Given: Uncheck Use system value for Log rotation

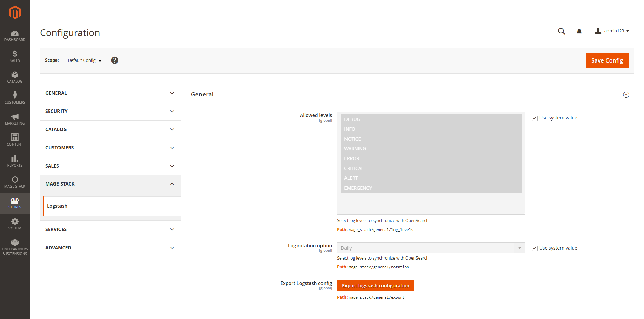Looking at the screenshot, I should 535,248.
